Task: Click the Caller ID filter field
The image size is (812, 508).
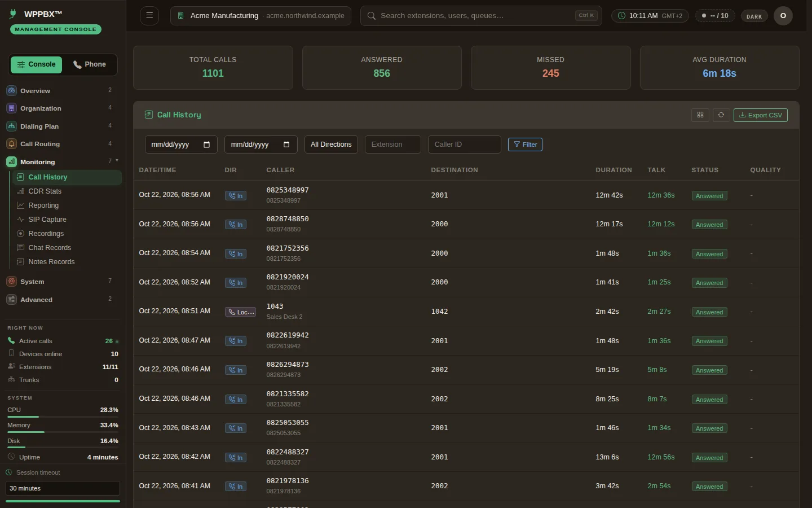Action: [x=464, y=144]
